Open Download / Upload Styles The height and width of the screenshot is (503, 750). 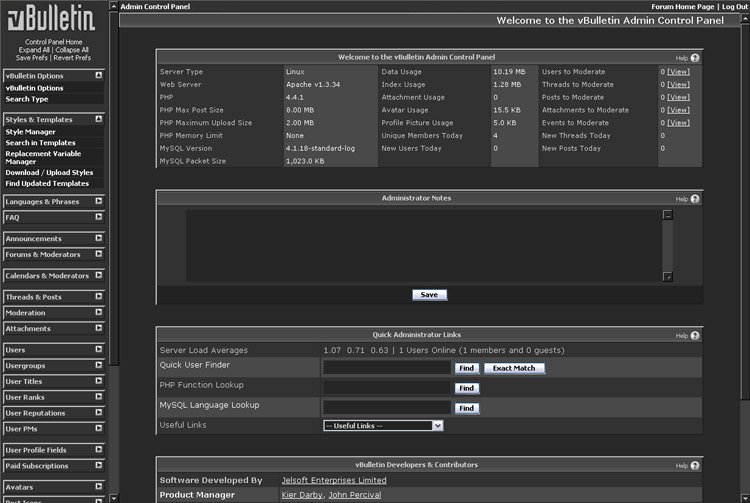[x=49, y=172]
